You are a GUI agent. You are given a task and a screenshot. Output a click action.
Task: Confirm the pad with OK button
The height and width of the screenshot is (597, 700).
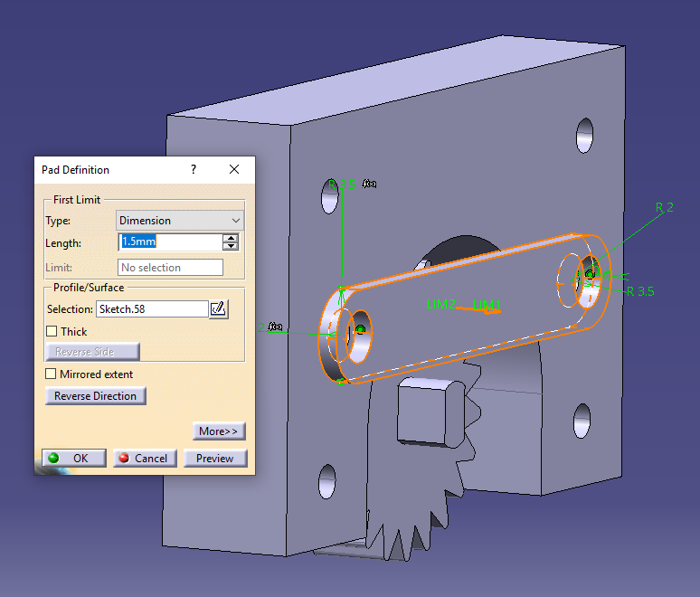74,458
